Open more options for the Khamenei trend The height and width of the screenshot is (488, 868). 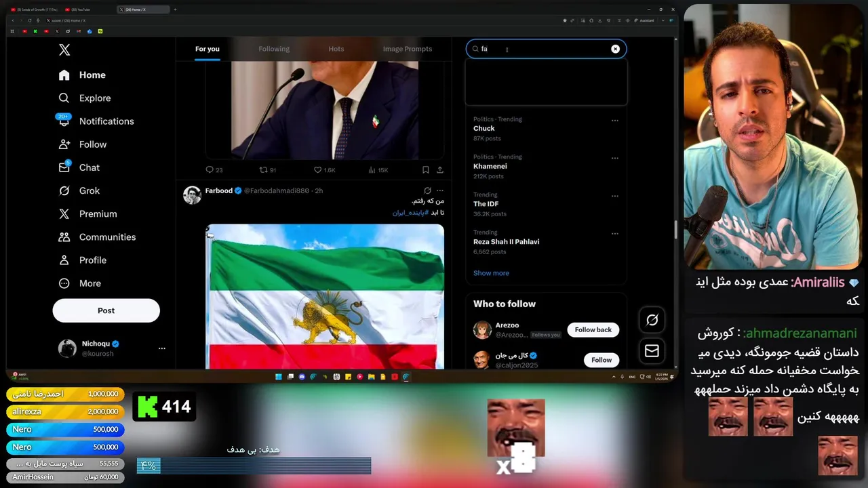click(x=615, y=159)
